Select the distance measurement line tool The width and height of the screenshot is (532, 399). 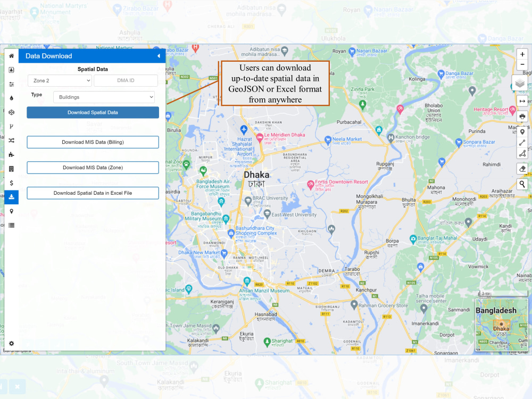coord(522,142)
